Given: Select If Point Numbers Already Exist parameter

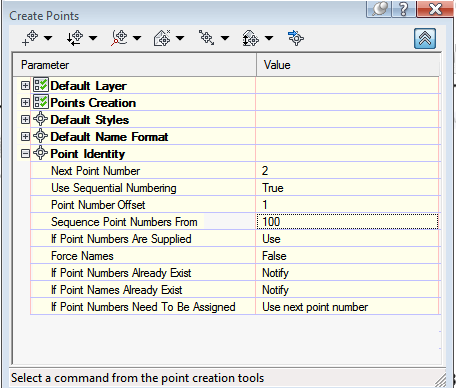Looking at the screenshot, I should pyautogui.click(x=121, y=273).
